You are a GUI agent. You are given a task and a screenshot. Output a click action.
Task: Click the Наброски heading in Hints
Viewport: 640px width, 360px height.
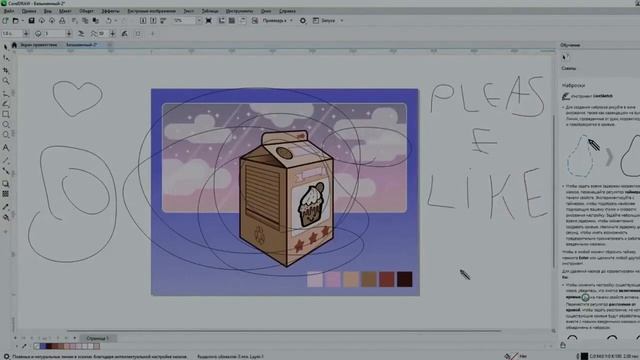click(x=573, y=86)
